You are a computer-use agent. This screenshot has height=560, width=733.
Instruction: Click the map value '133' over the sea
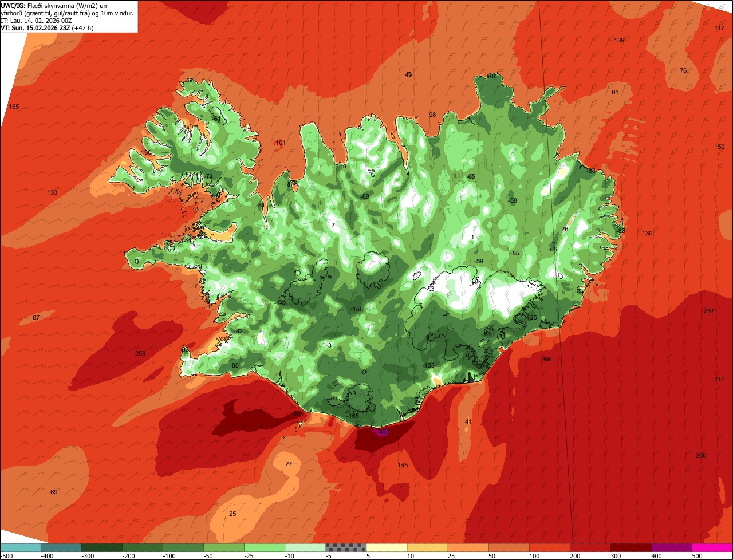tap(52, 192)
